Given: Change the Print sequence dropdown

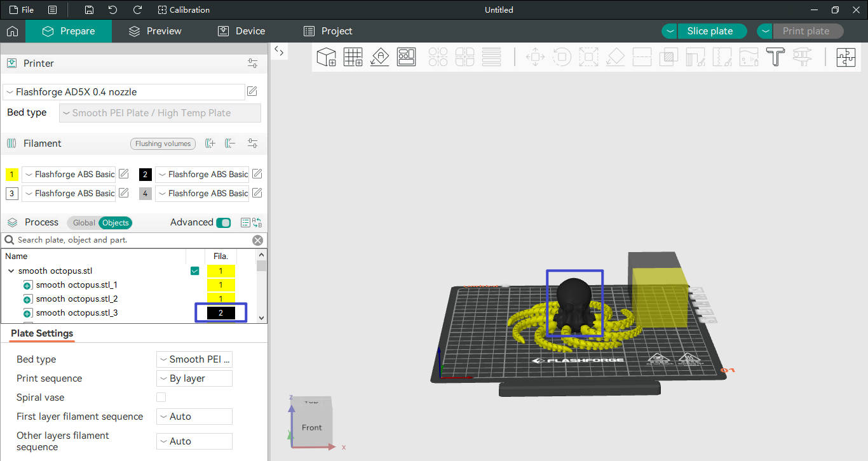Looking at the screenshot, I should pyautogui.click(x=194, y=378).
